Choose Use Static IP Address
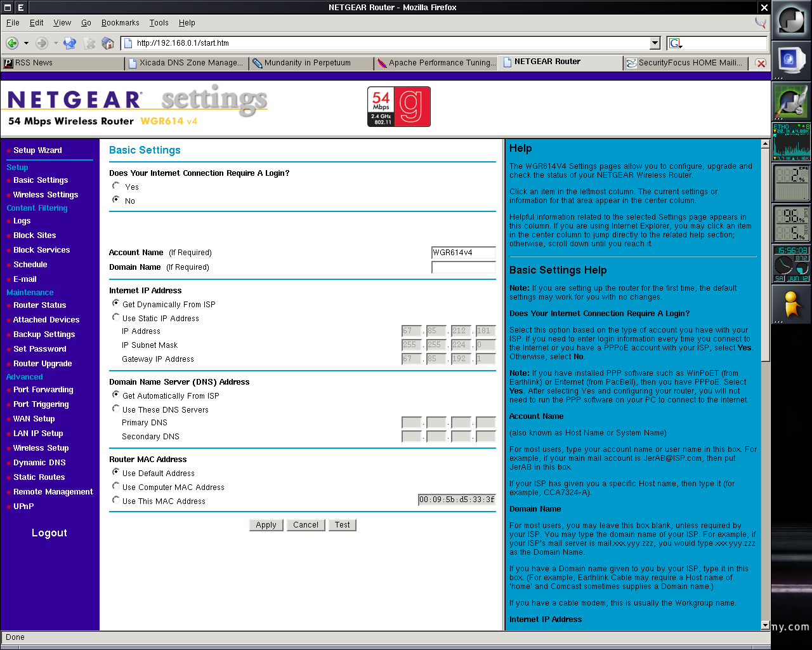The height and width of the screenshot is (650, 812). (116, 317)
